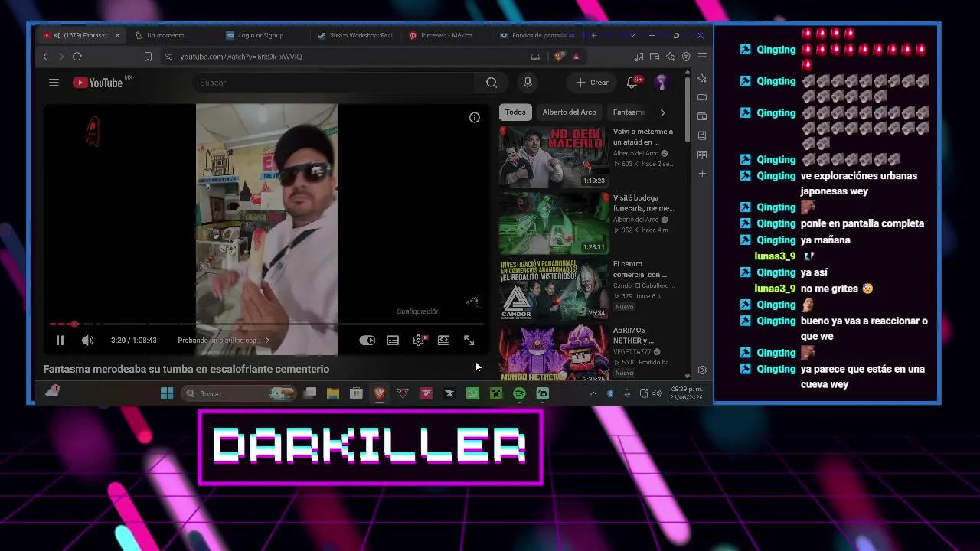
Task: Open the Windows Start menu
Action: tap(167, 393)
